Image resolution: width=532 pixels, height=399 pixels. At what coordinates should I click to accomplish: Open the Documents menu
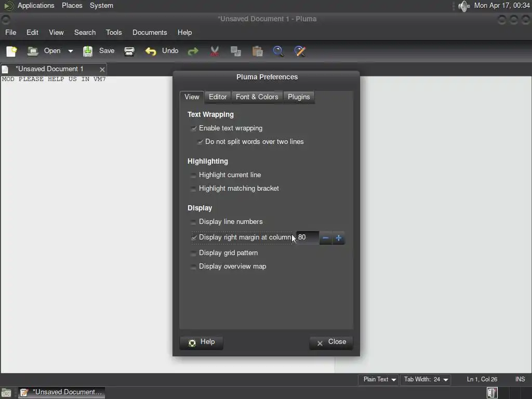tap(150, 33)
